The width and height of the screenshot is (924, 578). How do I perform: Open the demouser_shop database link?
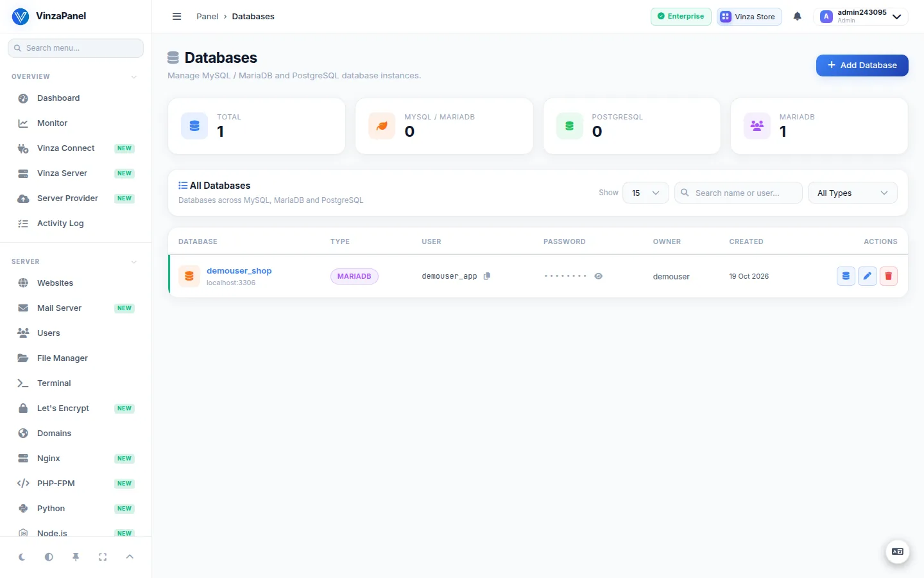239,271
